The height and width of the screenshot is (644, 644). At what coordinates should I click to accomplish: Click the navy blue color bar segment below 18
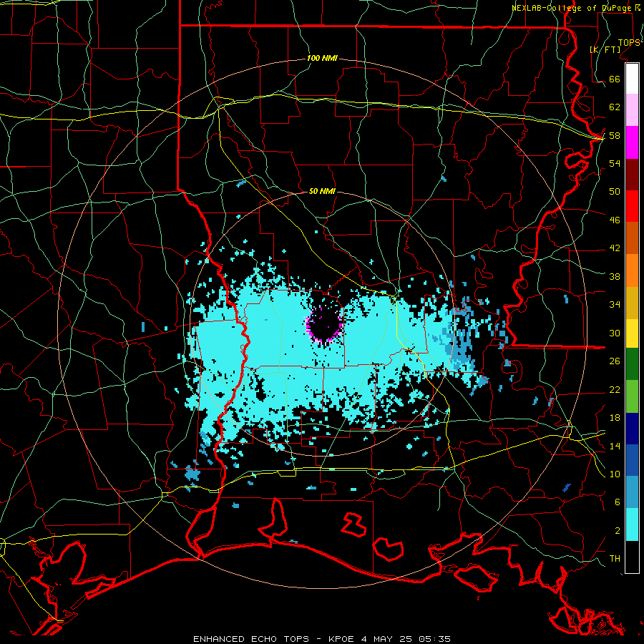pyautogui.click(x=632, y=429)
